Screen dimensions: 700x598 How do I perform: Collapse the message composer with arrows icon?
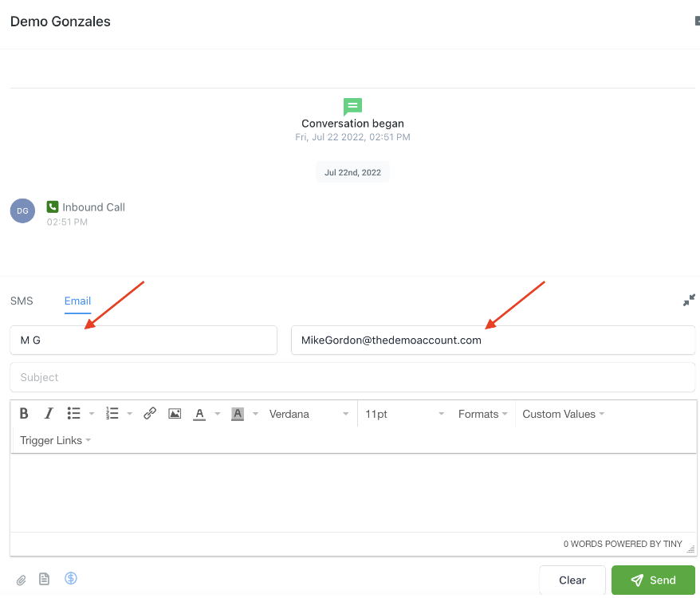tap(689, 301)
